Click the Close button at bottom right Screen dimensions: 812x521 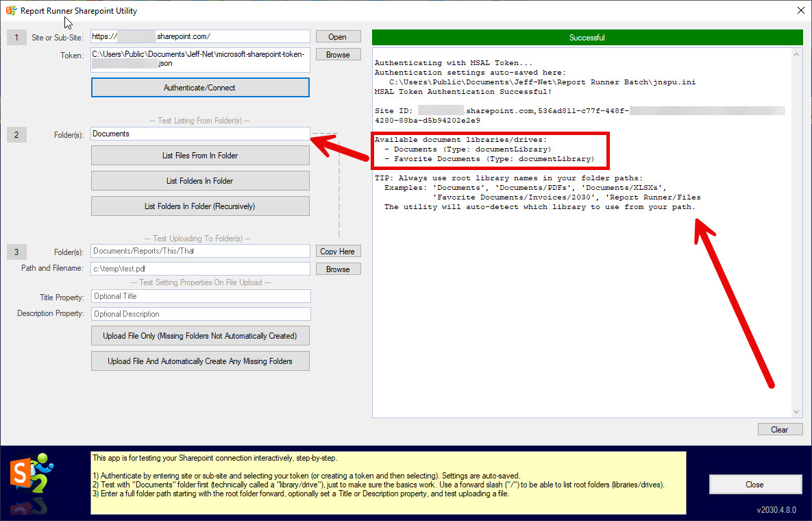(754, 485)
